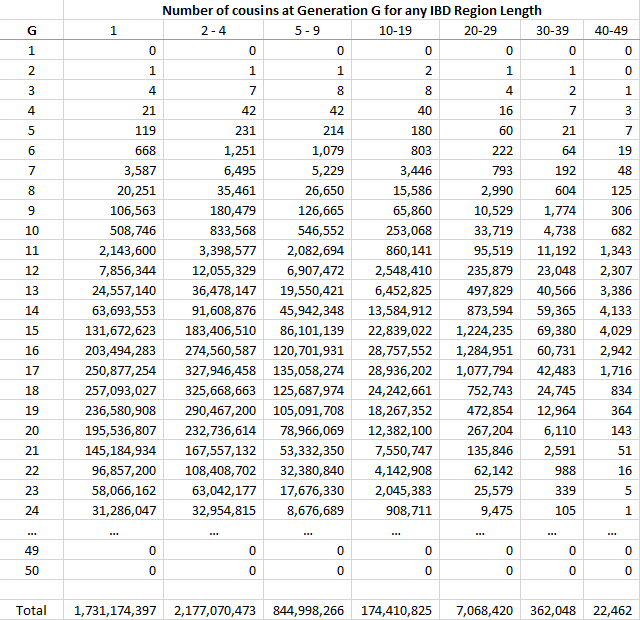This screenshot has height=620, width=640.
Task: Click the cell containing 290,467,200
Action: click(213, 410)
